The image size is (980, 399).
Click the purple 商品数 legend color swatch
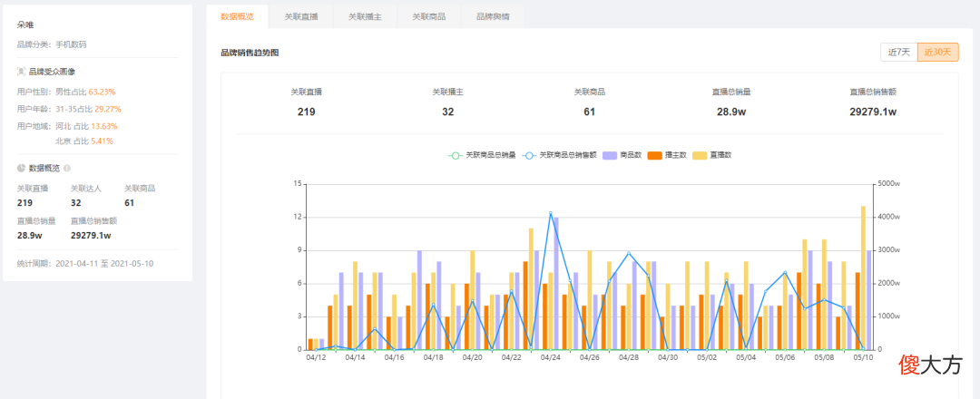coord(610,155)
